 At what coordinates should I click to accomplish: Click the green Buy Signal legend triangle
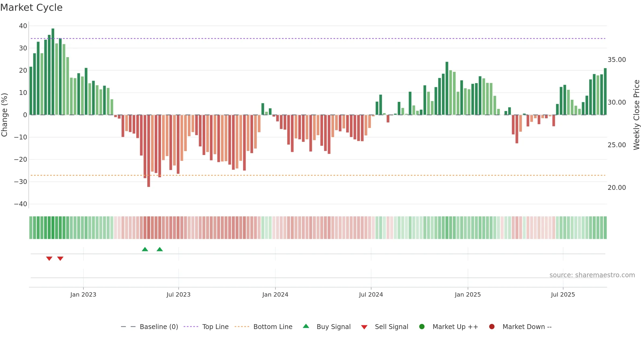point(306,326)
